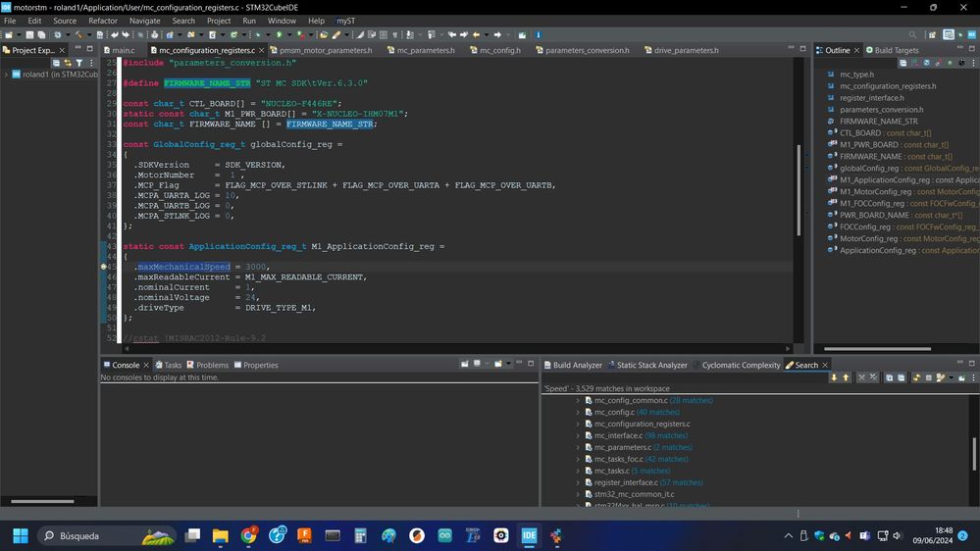Toggle Mark Occurrences highlighter in toolbar

point(361,35)
